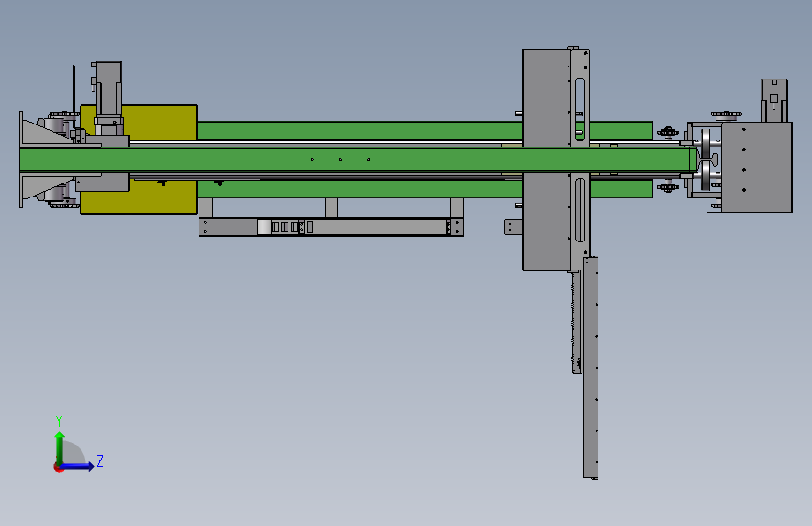Select the long green central beam
The height and width of the screenshot is (526, 812).
pyautogui.click(x=358, y=160)
